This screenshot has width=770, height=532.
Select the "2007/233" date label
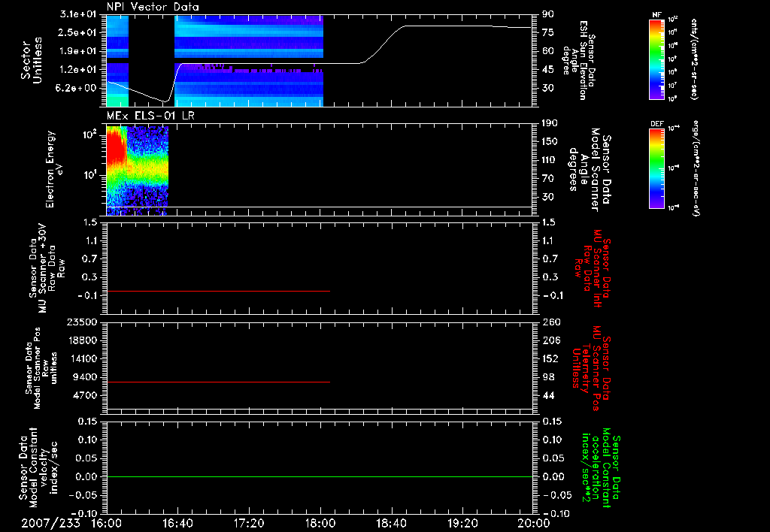50,523
